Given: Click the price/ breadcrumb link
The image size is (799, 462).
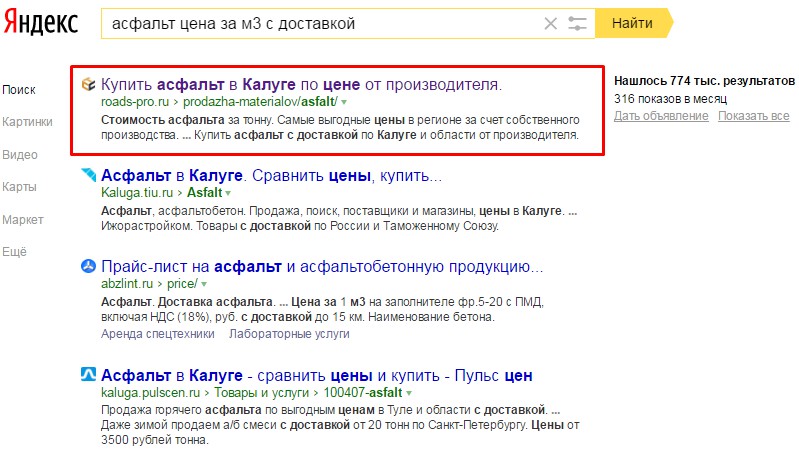Looking at the screenshot, I should [182, 284].
